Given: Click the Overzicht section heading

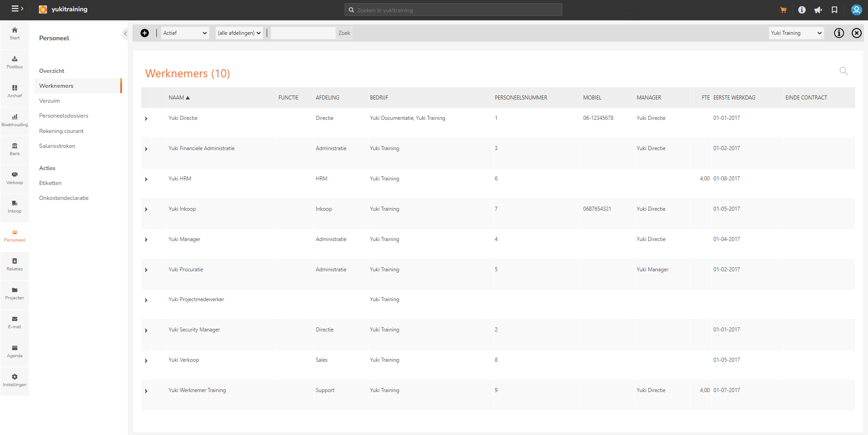Looking at the screenshot, I should 52,71.
